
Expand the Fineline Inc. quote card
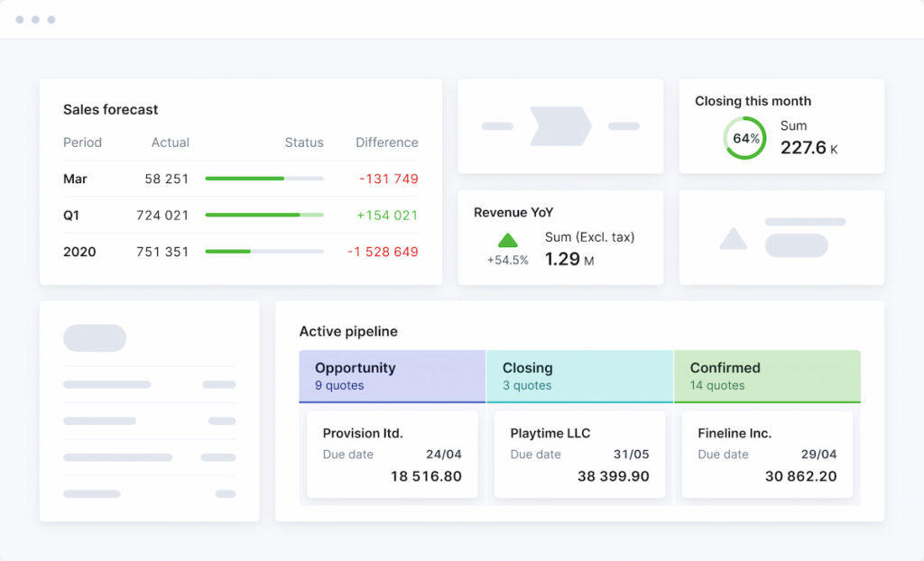767,454
